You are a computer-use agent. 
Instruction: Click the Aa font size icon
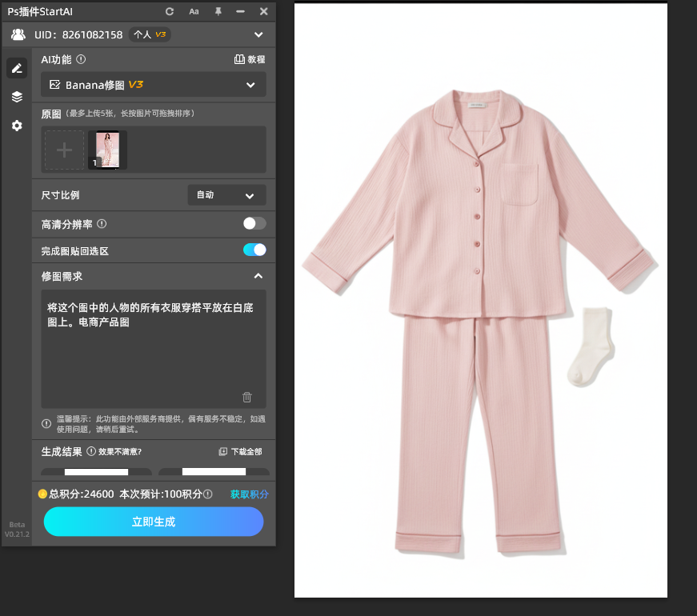(x=194, y=11)
